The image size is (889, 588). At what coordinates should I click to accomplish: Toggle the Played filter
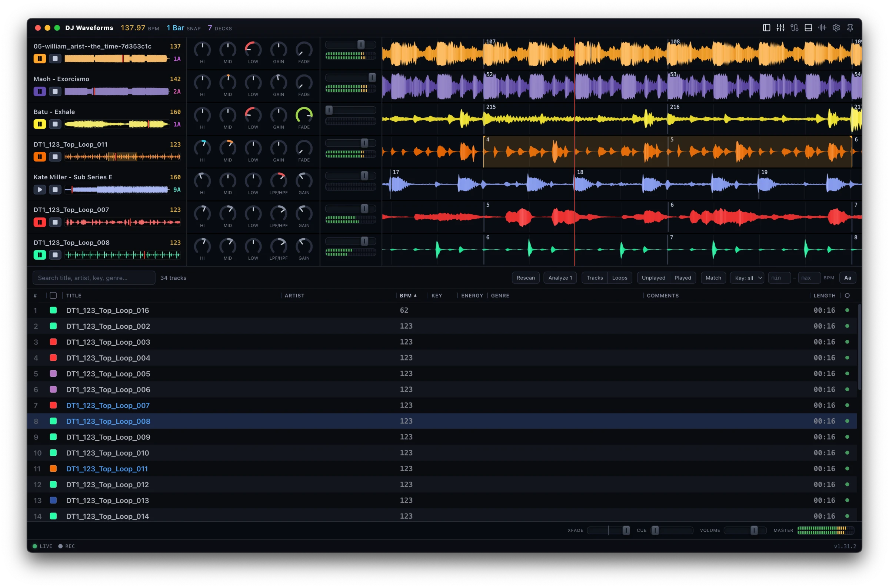coord(682,278)
